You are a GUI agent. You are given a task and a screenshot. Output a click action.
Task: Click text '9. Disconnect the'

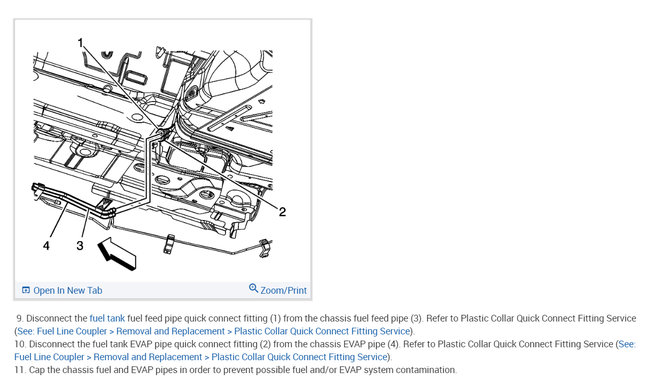click(52, 318)
